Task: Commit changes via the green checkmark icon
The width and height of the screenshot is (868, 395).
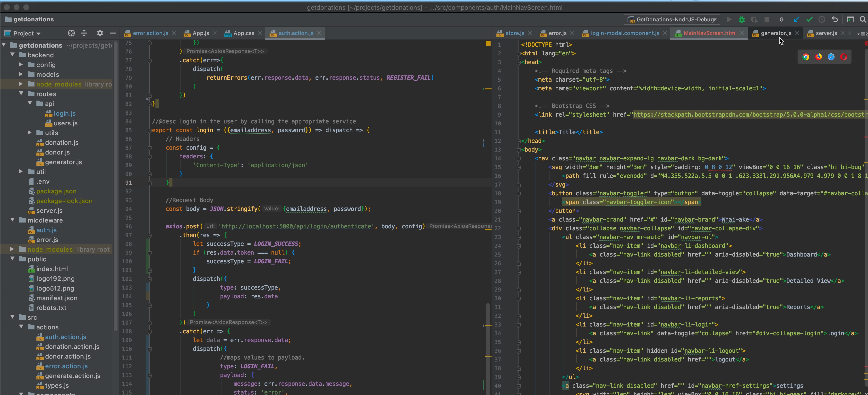Action: pyautogui.click(x=809, y=19)
